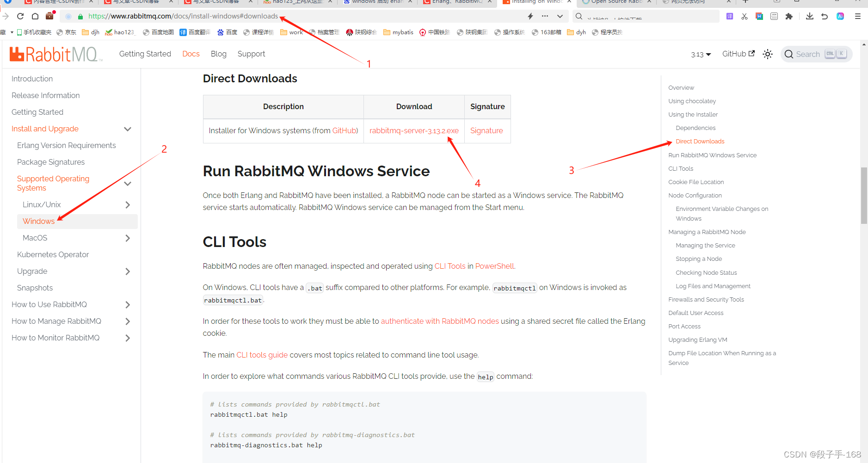Open the Support nav item
The height and width of the screenshot is (463, 868).
(x=252, y=54)
